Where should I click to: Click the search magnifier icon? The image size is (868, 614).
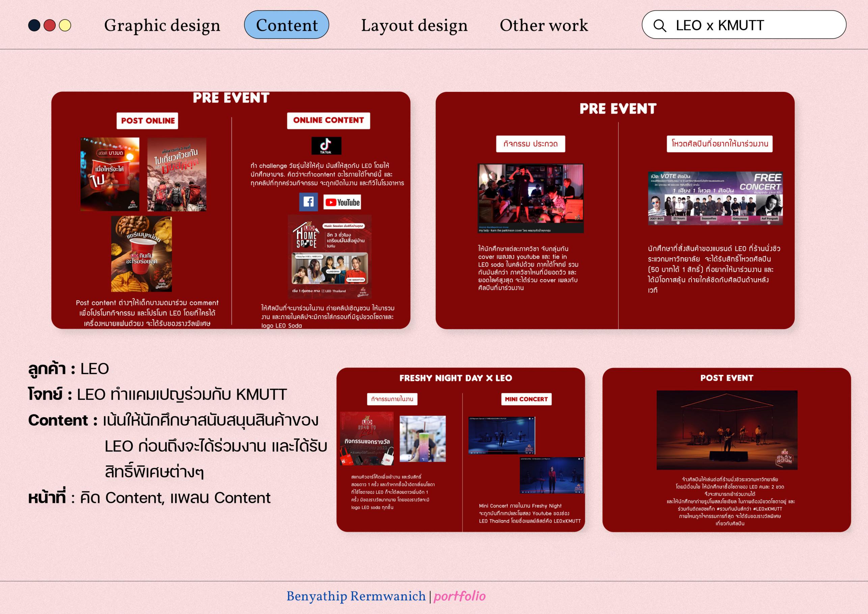click(x=660, y=26)
